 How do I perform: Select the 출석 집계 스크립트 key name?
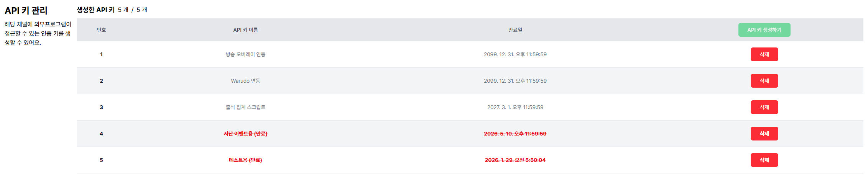coord(245,107)
